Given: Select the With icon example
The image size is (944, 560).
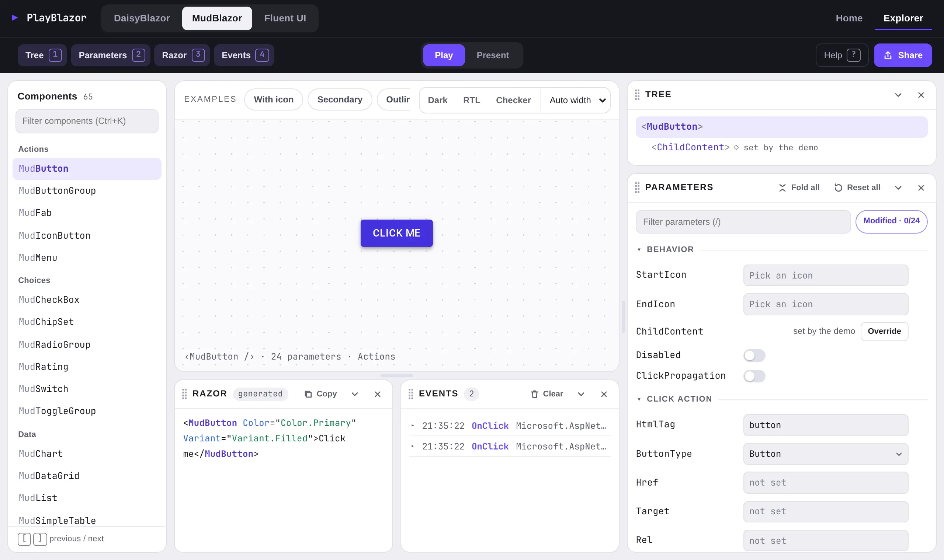Looking at the screenshot, I should point(273,99).
